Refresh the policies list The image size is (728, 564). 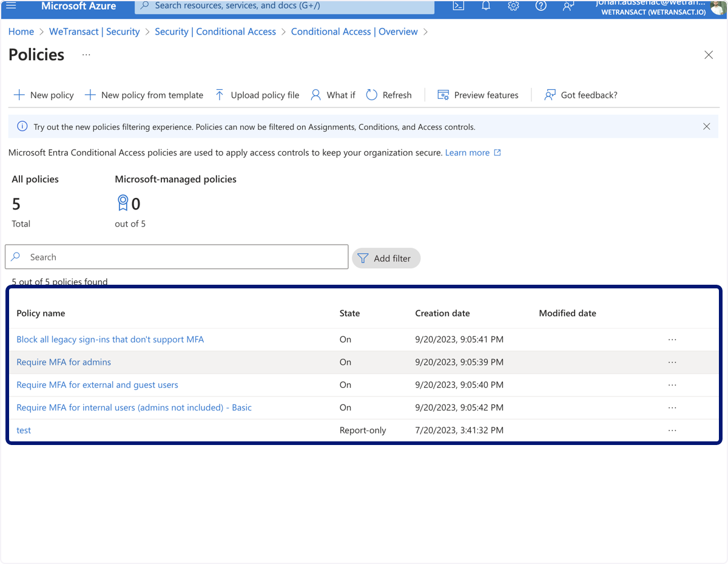[389, 95]
